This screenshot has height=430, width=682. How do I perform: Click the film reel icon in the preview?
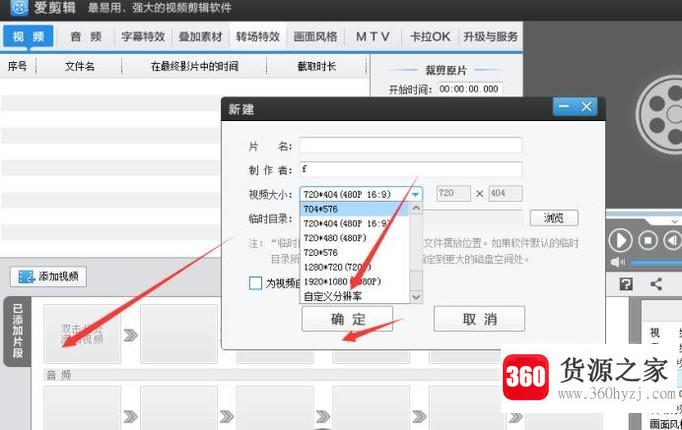pos(659,115)
